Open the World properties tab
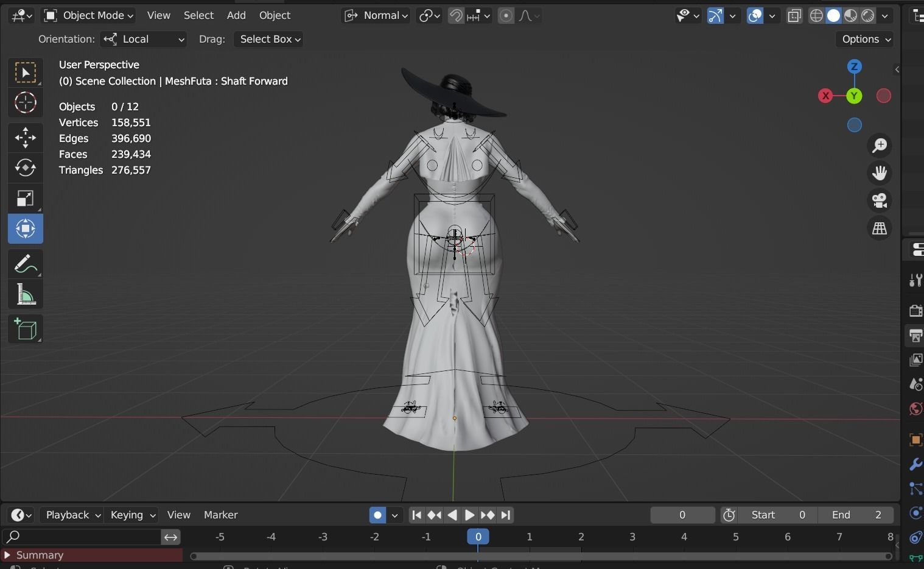 [915, 409]
